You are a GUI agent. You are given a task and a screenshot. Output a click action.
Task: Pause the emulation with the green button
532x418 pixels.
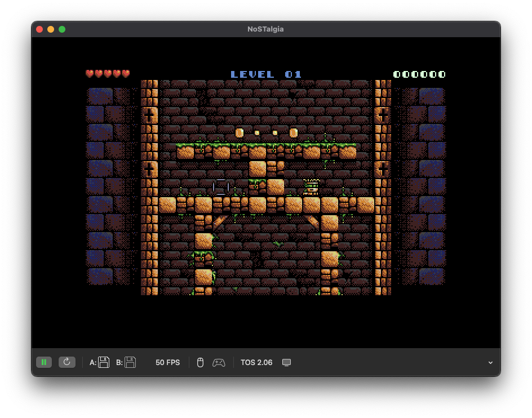click(43, 362)
